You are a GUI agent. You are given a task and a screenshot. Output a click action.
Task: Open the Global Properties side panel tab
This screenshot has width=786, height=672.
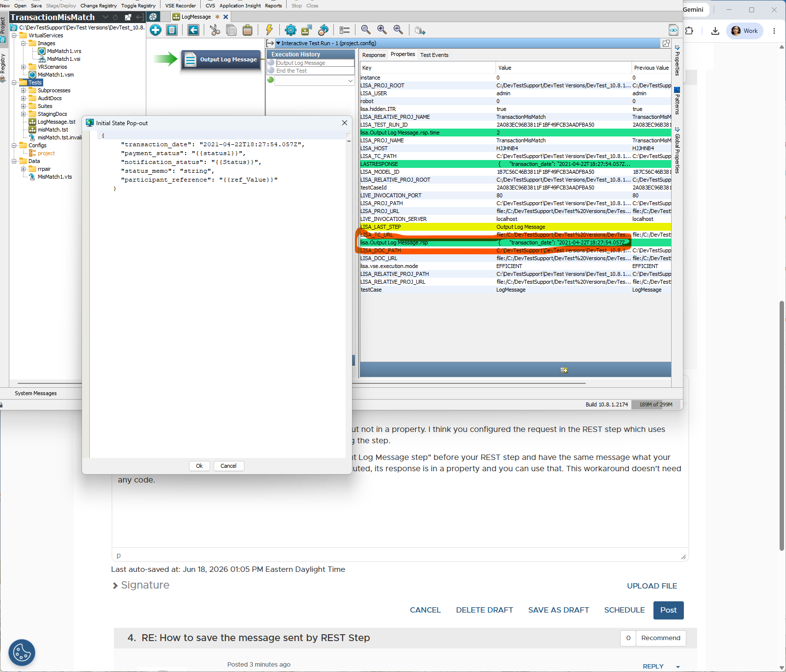click(x=677, y=150)
